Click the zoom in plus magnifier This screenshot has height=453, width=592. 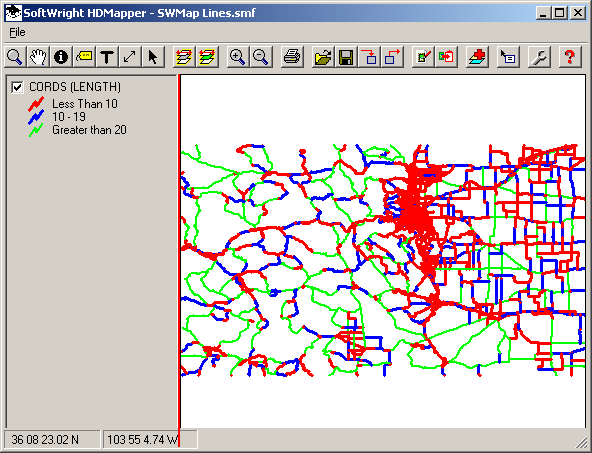tap(237, 57)
